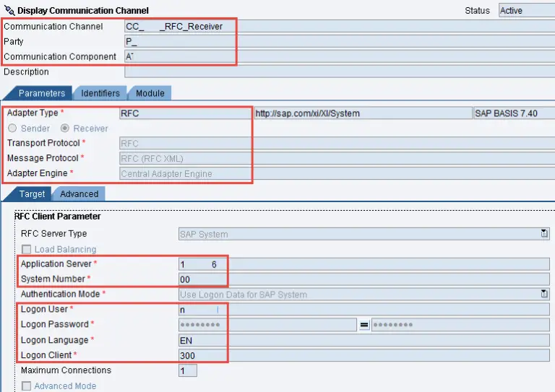Click the Application Server input field
Viewport: 555px width, 392px height.
pos(363,264)
